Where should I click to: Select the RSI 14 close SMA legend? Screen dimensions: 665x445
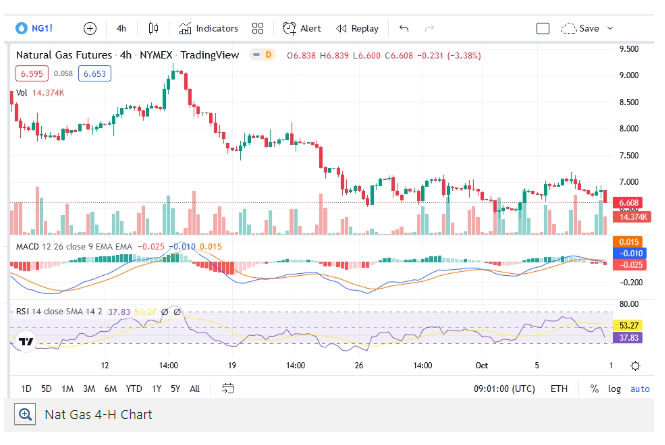point(59,311)
